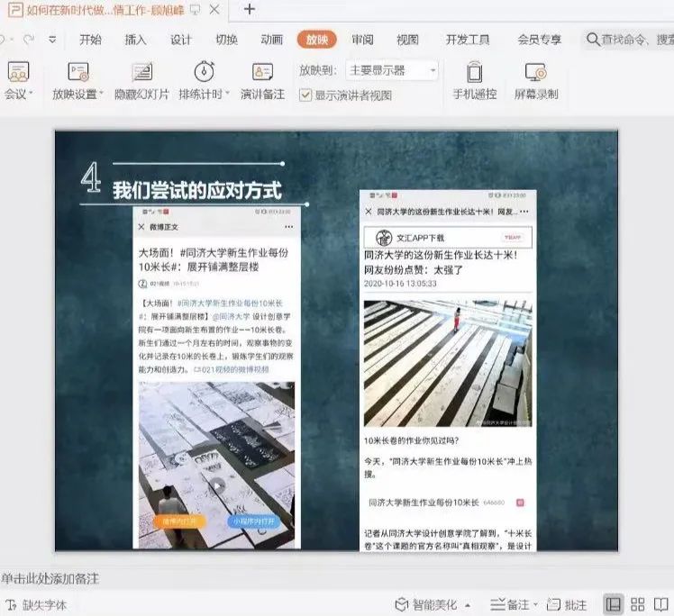Select the right 文汇 article screenshot image
The height and width of the screenshot is (616, 674).
pos(448,370)
